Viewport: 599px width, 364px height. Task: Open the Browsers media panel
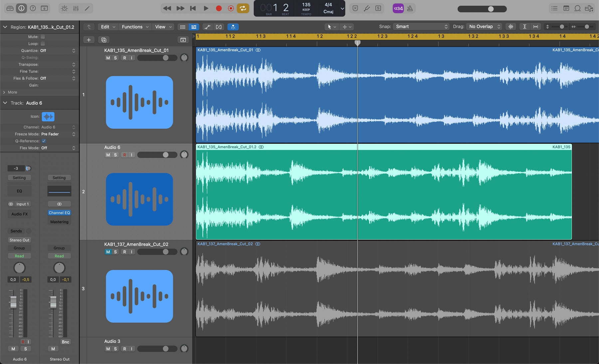pos(589,8)
